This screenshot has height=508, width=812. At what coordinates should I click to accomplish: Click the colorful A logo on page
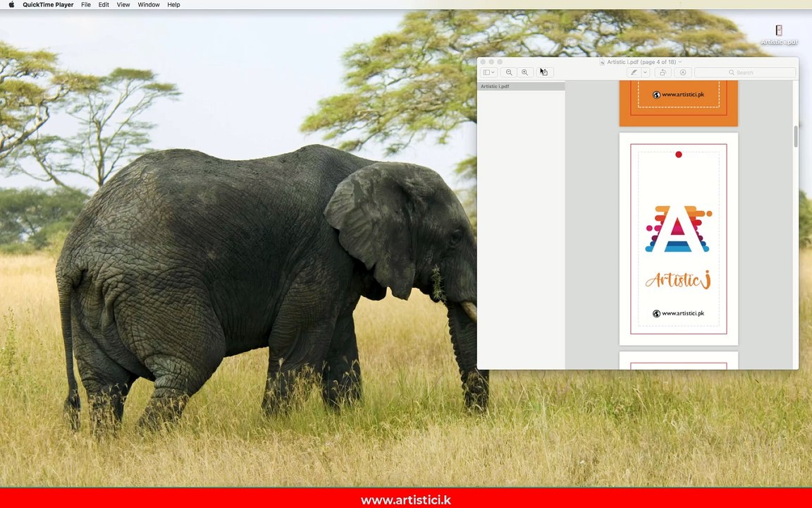[678, 229]
